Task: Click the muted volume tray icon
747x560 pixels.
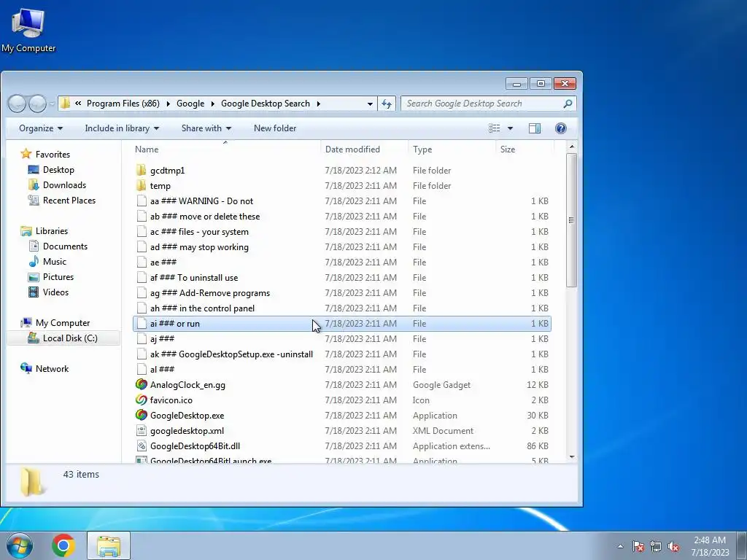Action: click(x=673, y=546)
